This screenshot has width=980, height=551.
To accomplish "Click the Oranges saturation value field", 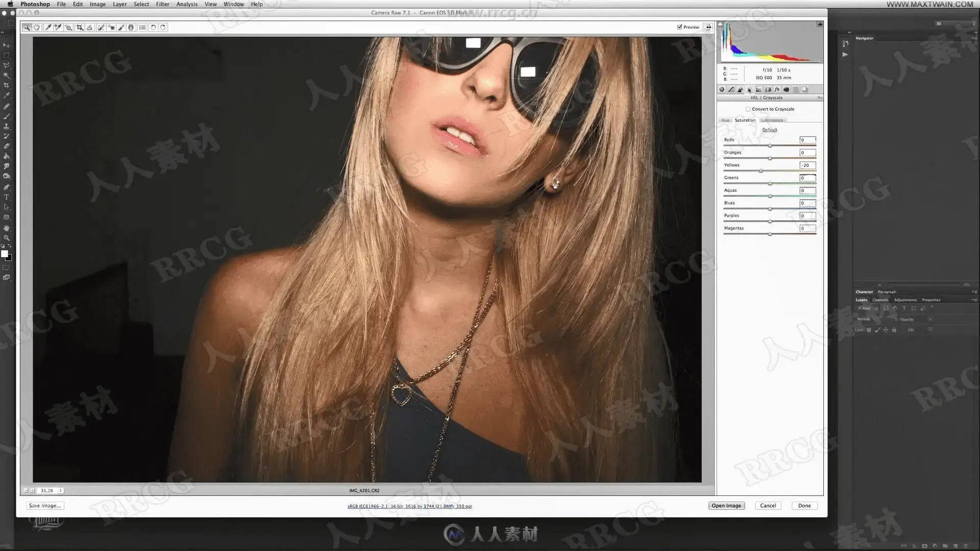I will click(x=807, y=153).
